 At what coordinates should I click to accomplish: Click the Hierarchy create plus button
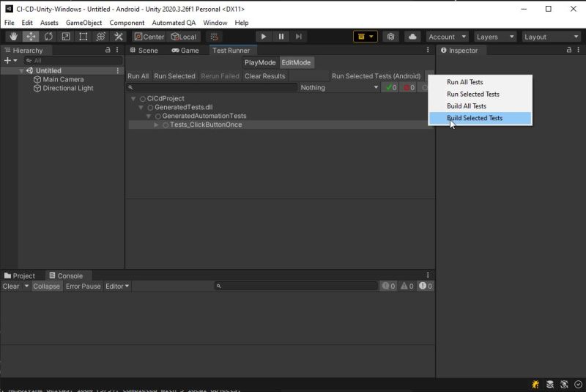tap(10, 60)
